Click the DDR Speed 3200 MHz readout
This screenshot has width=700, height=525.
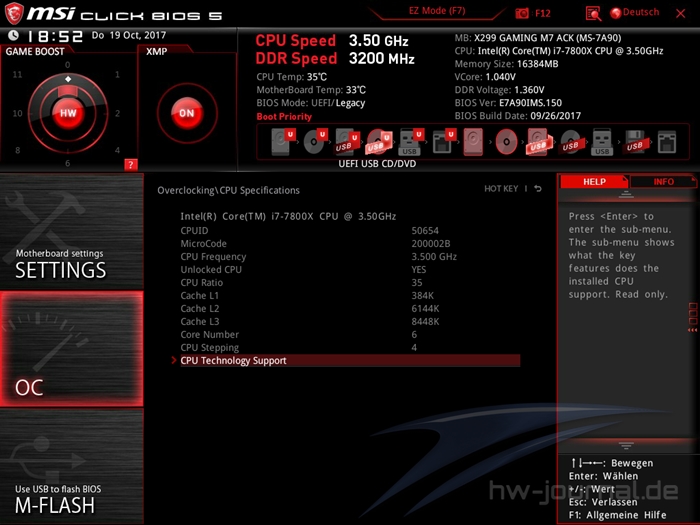[x=335, y=58]
